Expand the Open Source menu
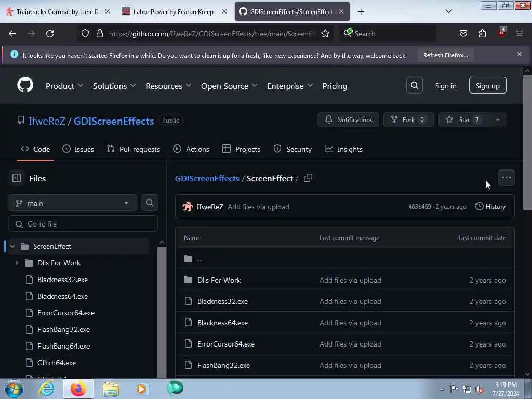 point(229,86)
